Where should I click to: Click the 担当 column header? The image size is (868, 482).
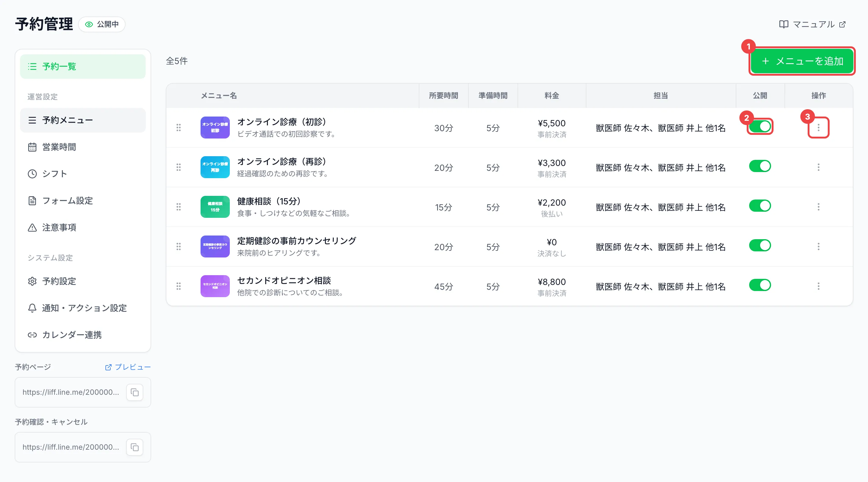point(660,96)
